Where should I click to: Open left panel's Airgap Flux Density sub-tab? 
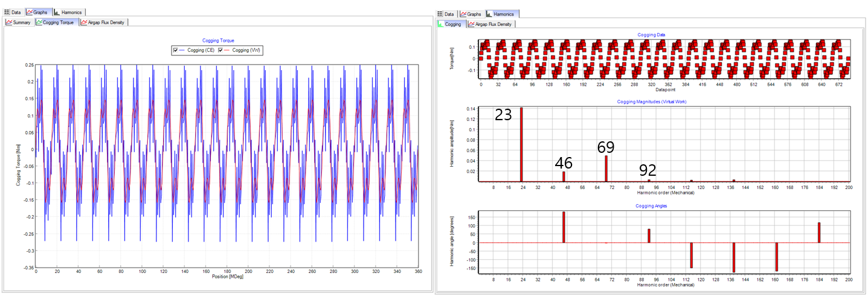pyautogui.click(x=106, y=22)
